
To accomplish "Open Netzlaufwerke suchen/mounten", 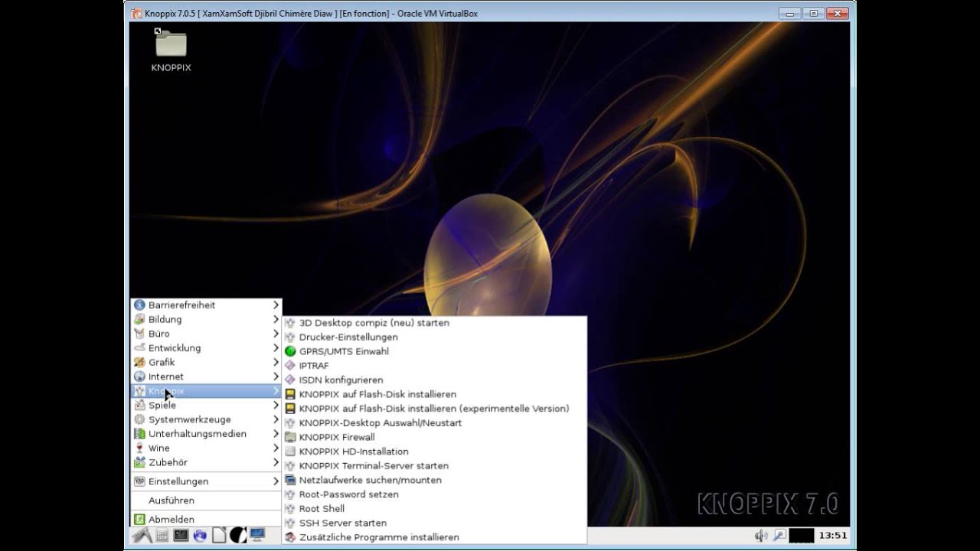I will 434,480.
